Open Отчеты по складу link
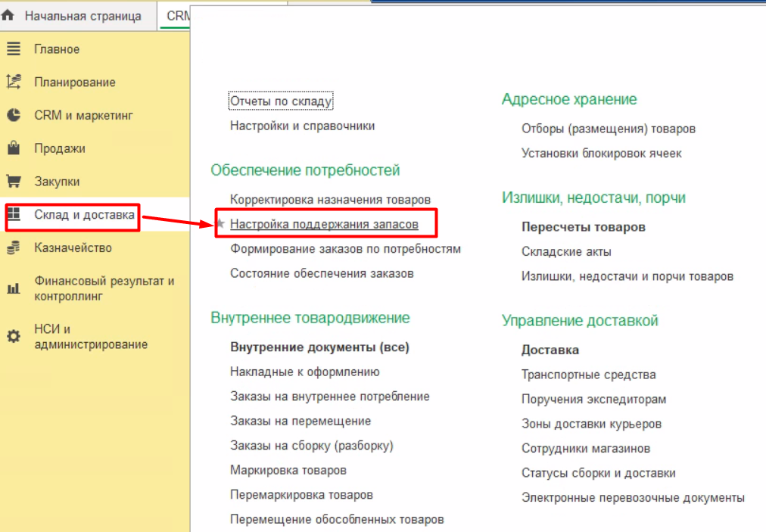766x532 pixels. coord(281,101)
